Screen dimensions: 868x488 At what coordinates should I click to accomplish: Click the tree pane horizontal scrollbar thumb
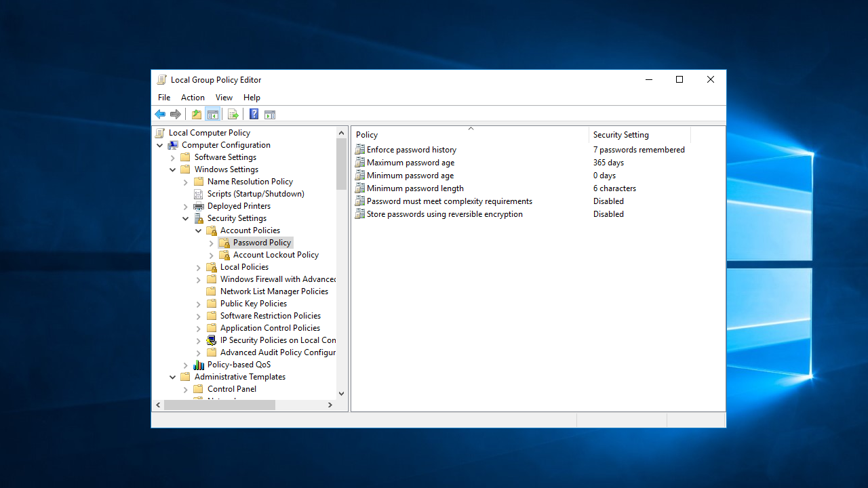[219, 405]
